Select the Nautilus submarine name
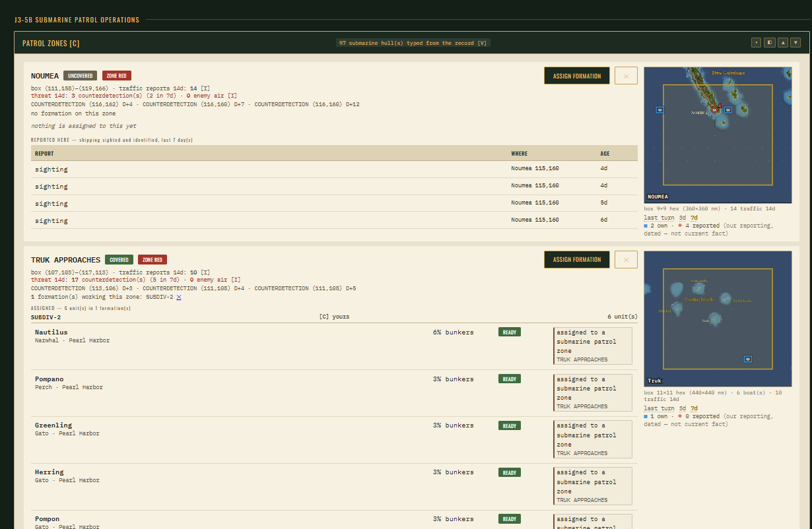This screenshot has width=812, height=529. pyautogui.click(x=51, y=332)
